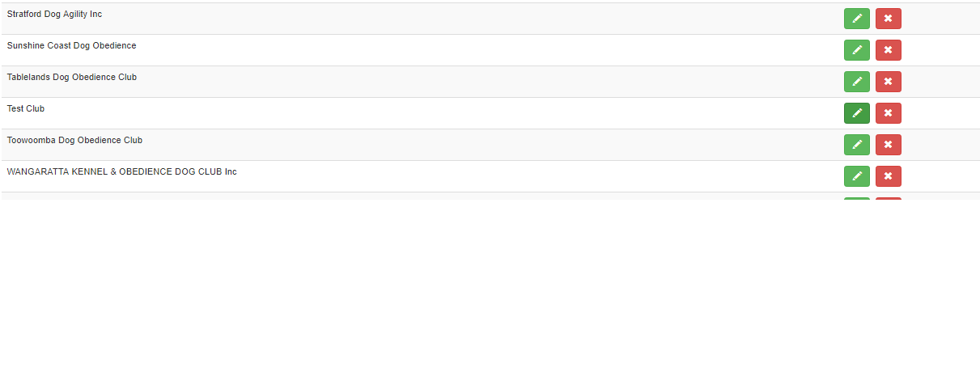Select the Stratford Dog Agility Inc name
Image resolution: width=980 pixels, height=372 pixels.
(x=54, y=15)
